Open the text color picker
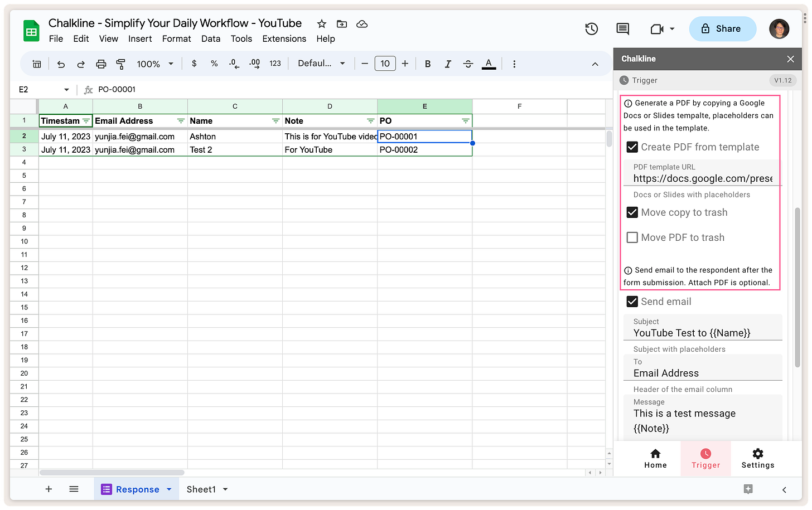 (x=489, y=64)
